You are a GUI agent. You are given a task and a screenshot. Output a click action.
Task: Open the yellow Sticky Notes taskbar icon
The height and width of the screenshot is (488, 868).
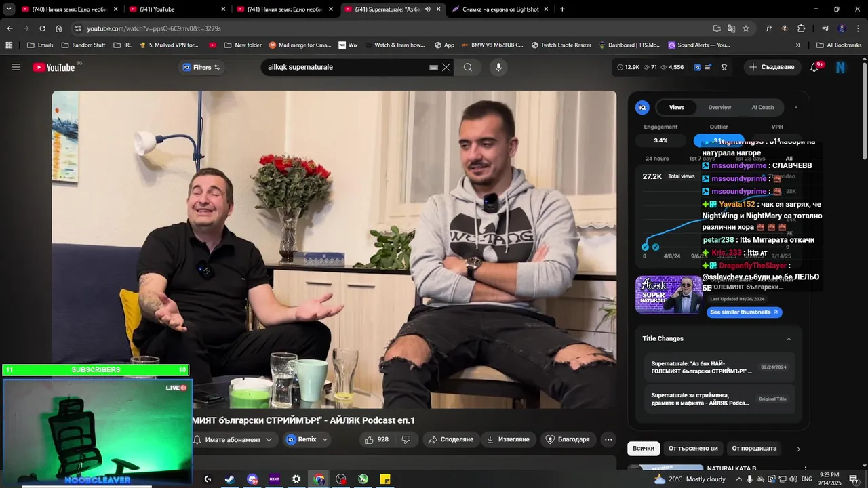pyautogui.click(x=385, y=479)
